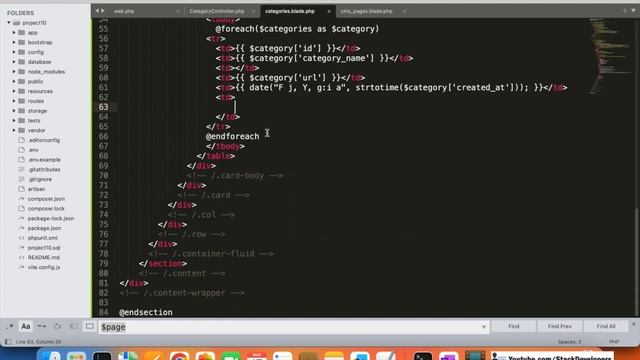640x360 pixels.
Task: Expand the resources folder
Action: coord(14,91)
